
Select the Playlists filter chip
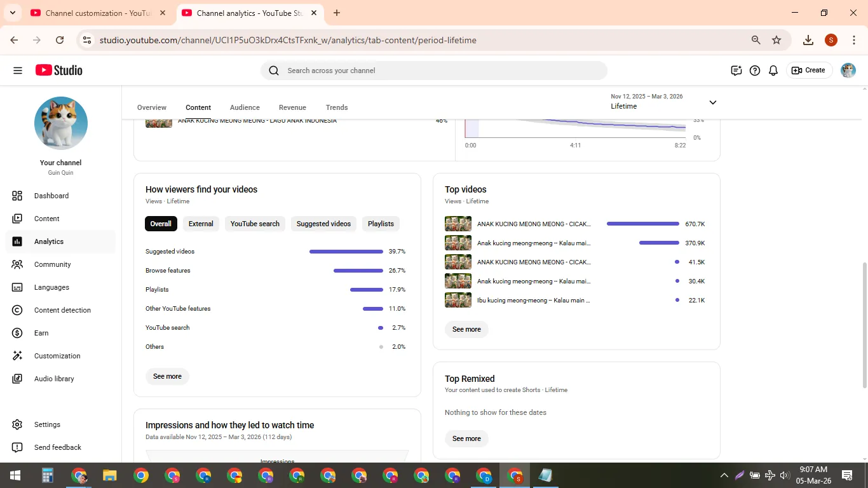(381, 224)
